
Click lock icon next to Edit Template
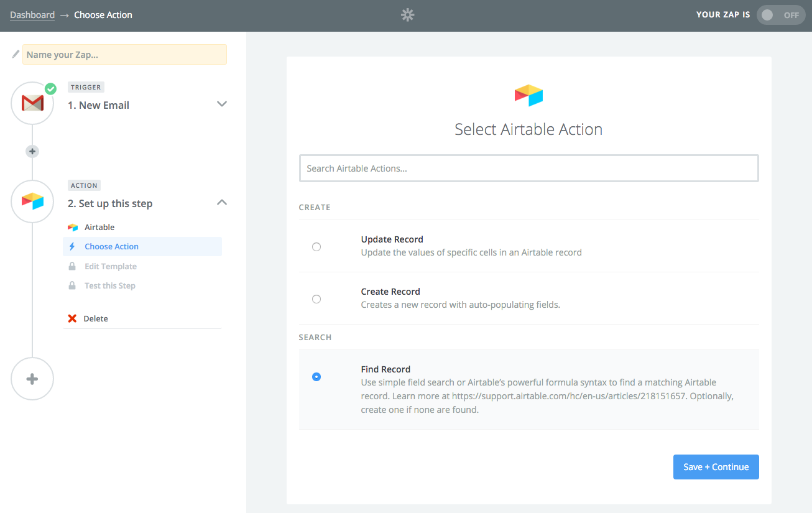point(72,266)
